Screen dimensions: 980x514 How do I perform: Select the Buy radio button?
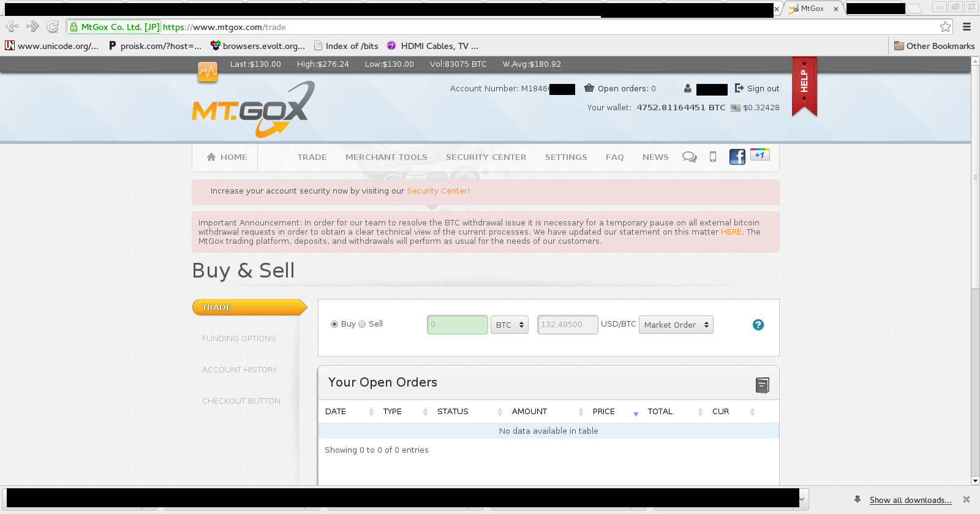click(334, 324)
